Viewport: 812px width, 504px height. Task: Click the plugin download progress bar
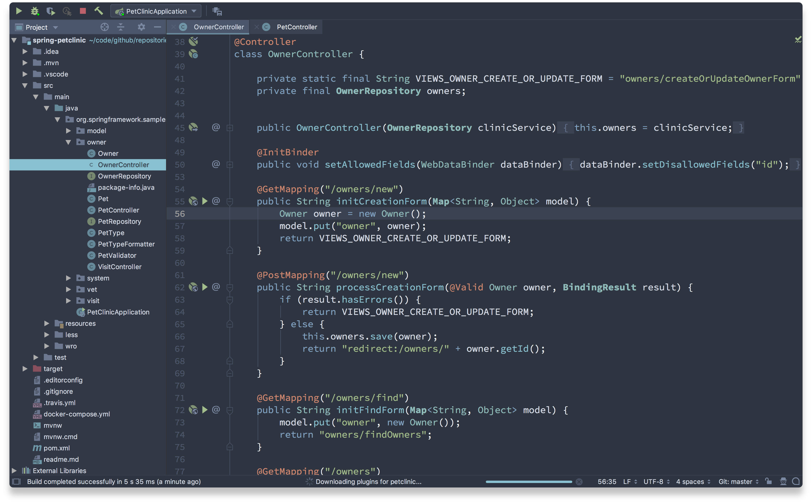tap(529, 481)
